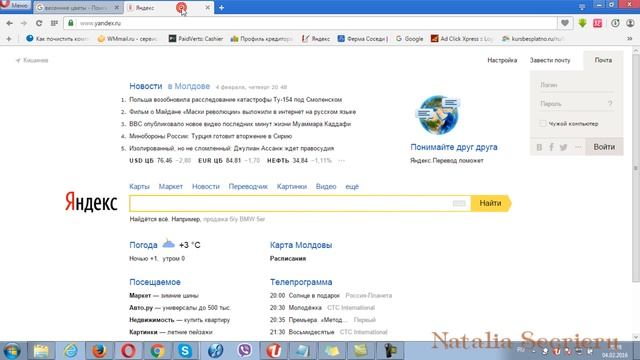640x360 pixels.
Task: Close the Яндекс browser tab
Action: click(207, 7)
